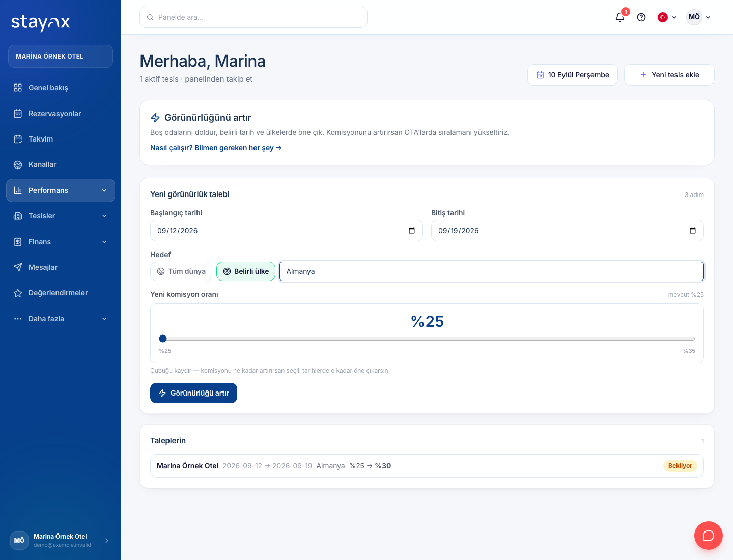
Task: Click the commission rate slider handle
Action: coord(163,339)
